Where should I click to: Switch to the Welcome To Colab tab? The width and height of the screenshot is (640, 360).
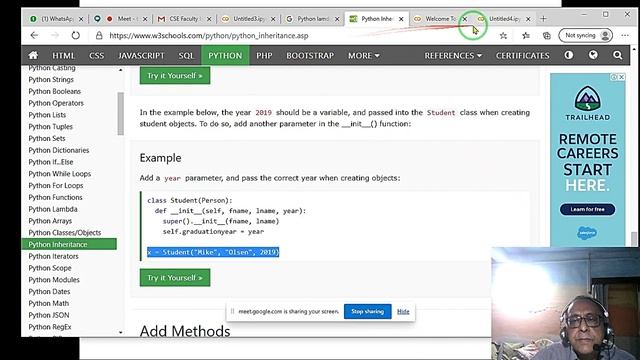[x=439, y=19]
